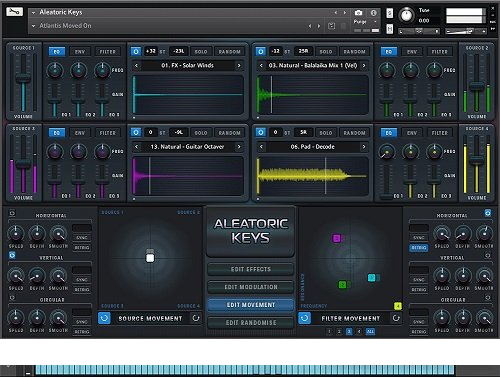Adjust Source 4 volume slider
Viewport: 500px width, 377px height.
[x=477, y=161]
